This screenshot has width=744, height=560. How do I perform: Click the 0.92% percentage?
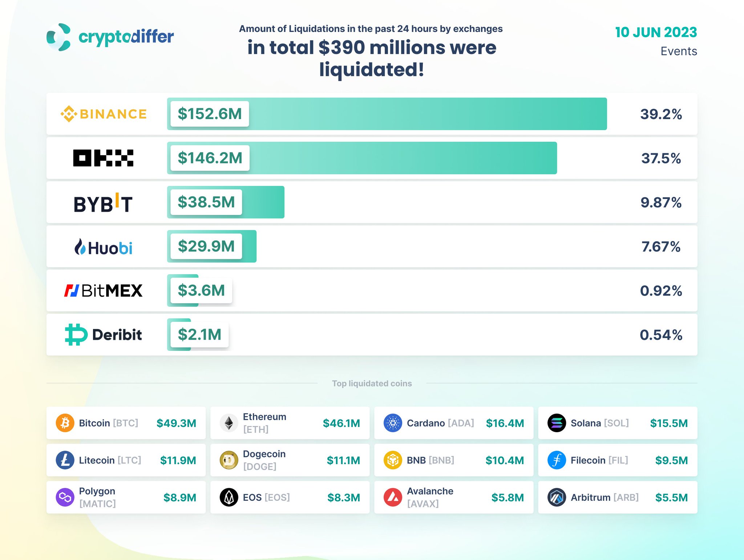click(661, 291)
